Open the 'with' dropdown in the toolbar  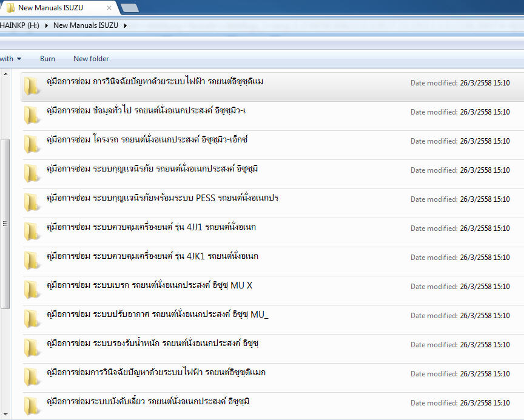click(x=11, y=59)
